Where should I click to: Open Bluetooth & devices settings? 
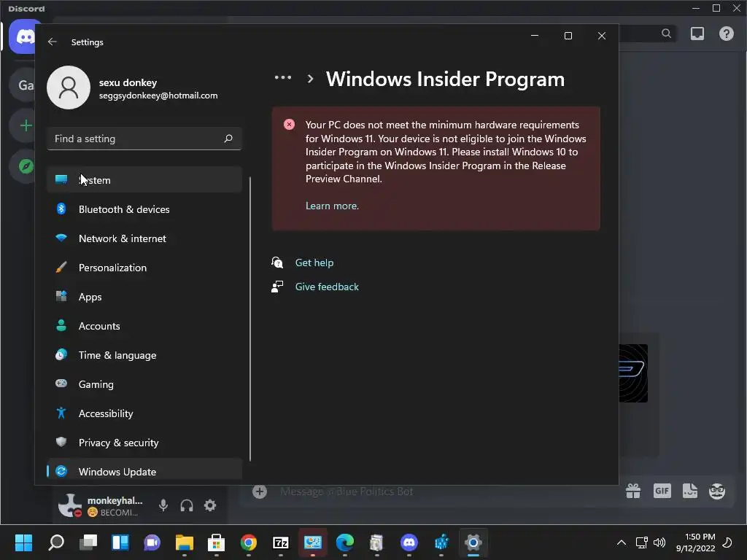(144, 209)
